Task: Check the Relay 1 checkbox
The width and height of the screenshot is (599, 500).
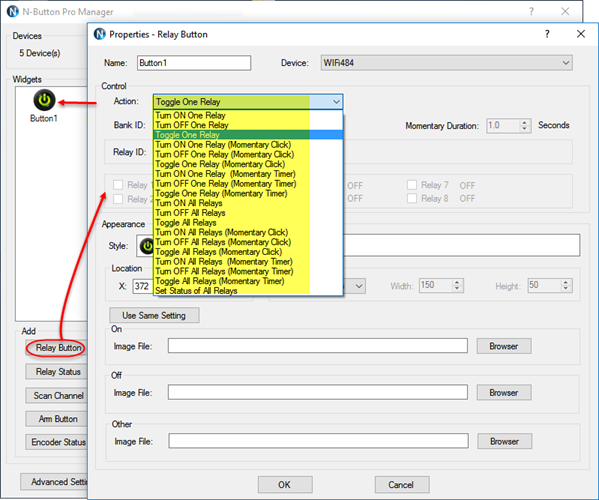Action: [118, 185]
